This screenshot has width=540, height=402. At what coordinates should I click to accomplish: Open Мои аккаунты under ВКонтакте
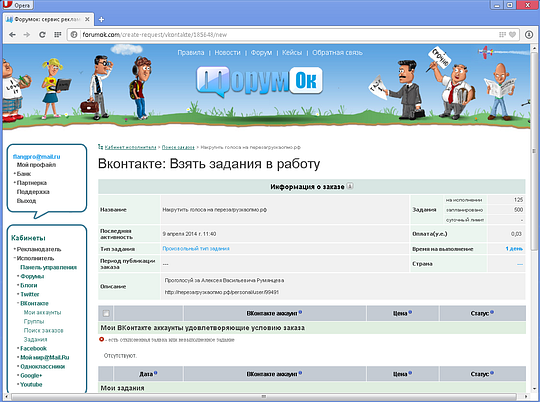pos(42,312)
